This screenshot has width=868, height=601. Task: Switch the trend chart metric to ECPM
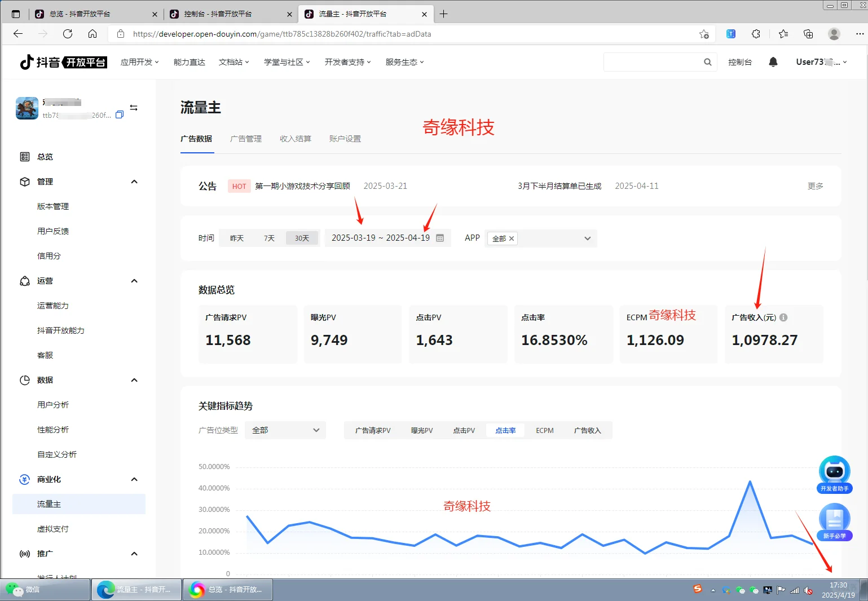(544, 430)
